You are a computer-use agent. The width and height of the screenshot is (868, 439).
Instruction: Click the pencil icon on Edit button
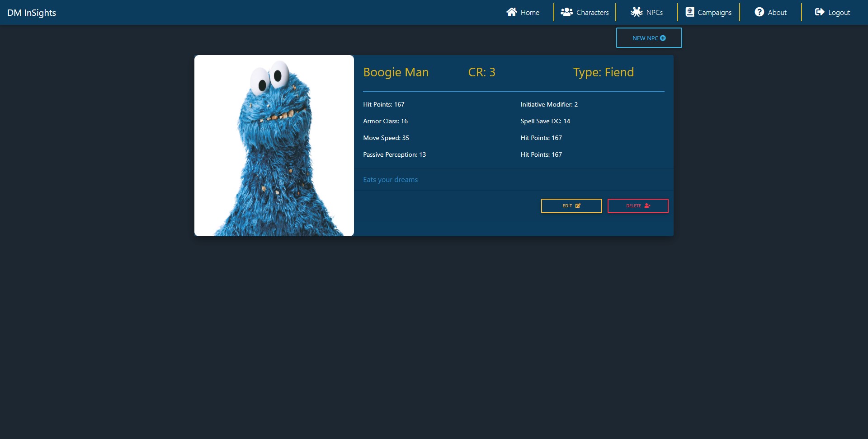coord(578,206)
